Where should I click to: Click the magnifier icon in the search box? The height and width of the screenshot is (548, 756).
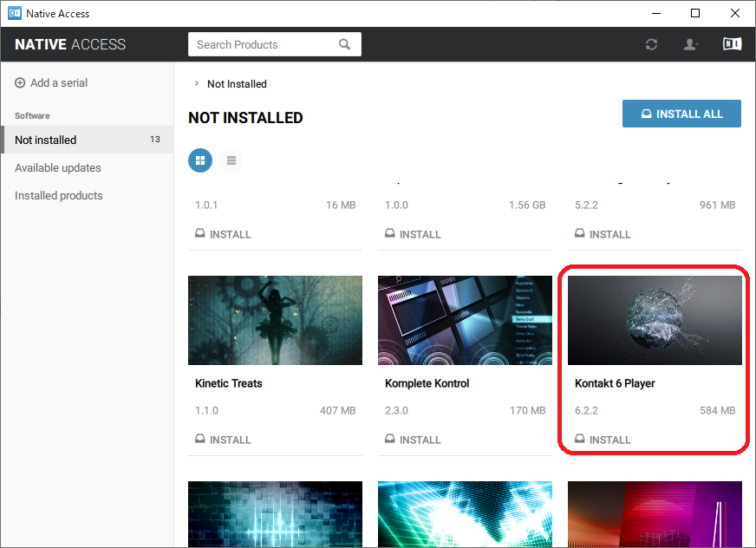[344, 44]
